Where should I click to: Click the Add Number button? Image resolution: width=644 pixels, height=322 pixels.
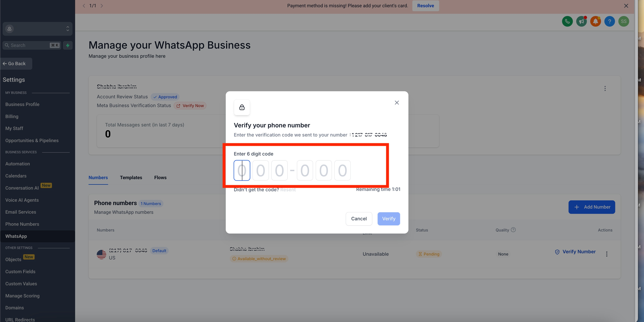592,207
